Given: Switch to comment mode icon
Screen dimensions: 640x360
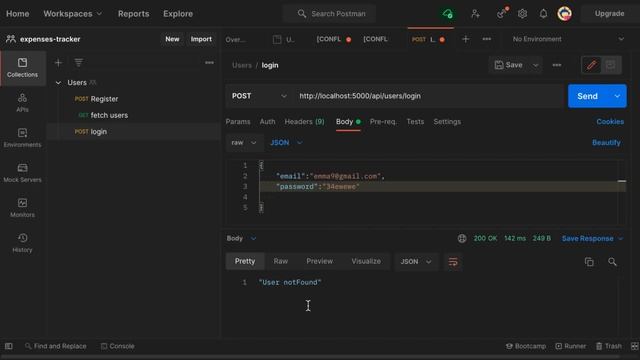Looking at the screenshot, I should click(611, 65).
